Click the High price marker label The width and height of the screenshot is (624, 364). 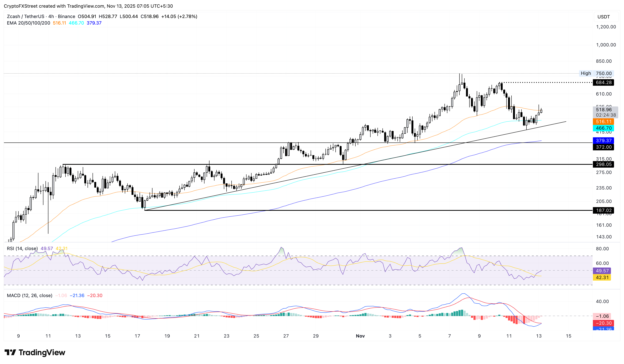585,73
